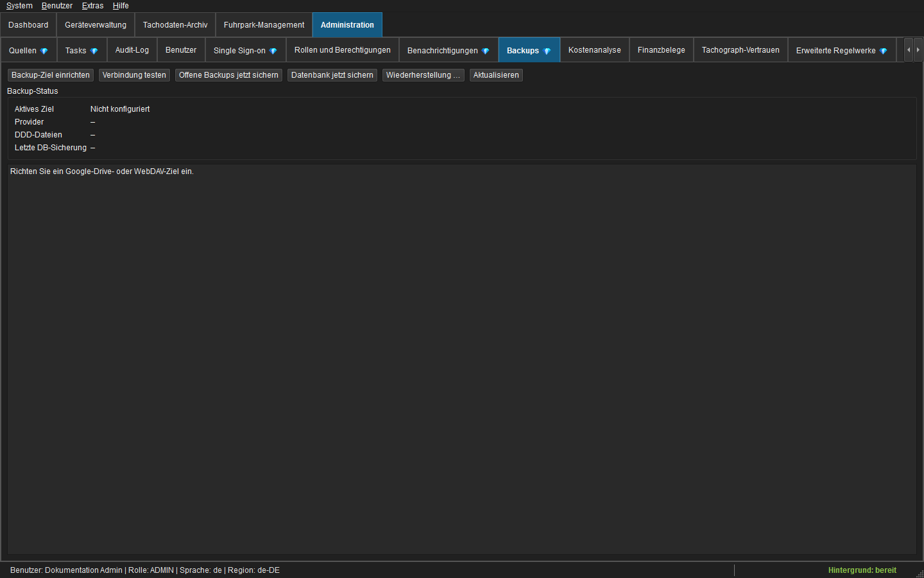
Task: Open the Extras menu
Action: 92,6
